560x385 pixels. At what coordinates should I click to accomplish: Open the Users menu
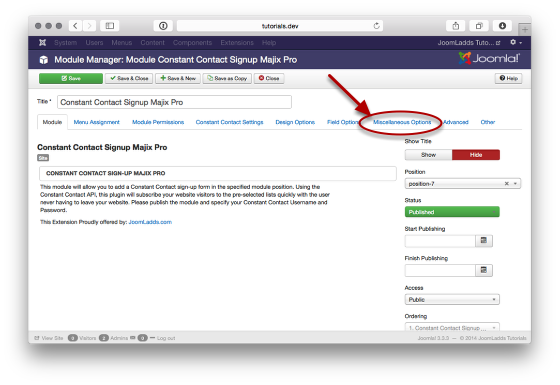[x=94, y=42]
